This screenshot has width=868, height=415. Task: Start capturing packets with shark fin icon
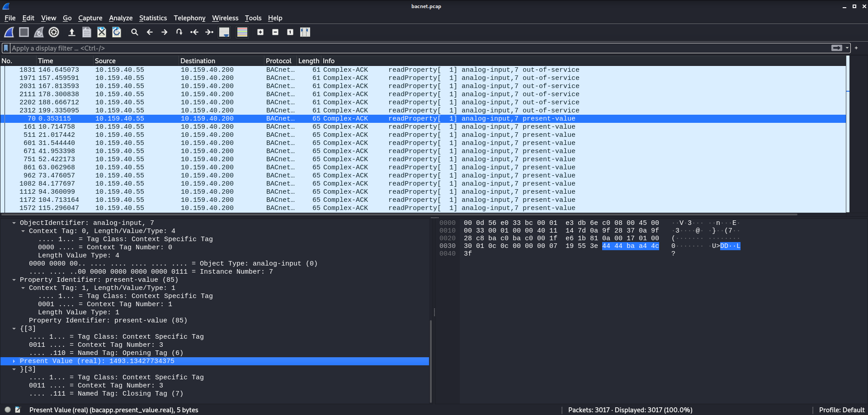(9, 32)
